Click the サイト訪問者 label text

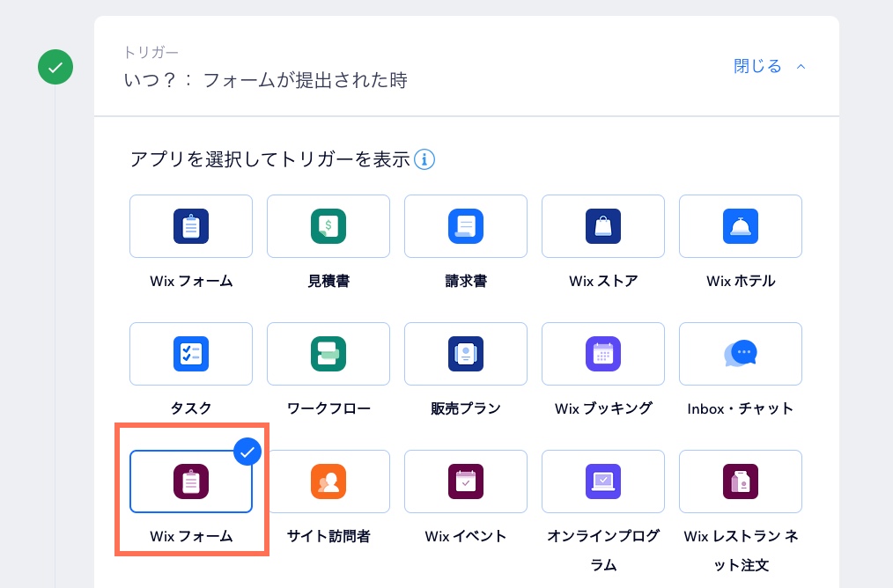(328, 536)
